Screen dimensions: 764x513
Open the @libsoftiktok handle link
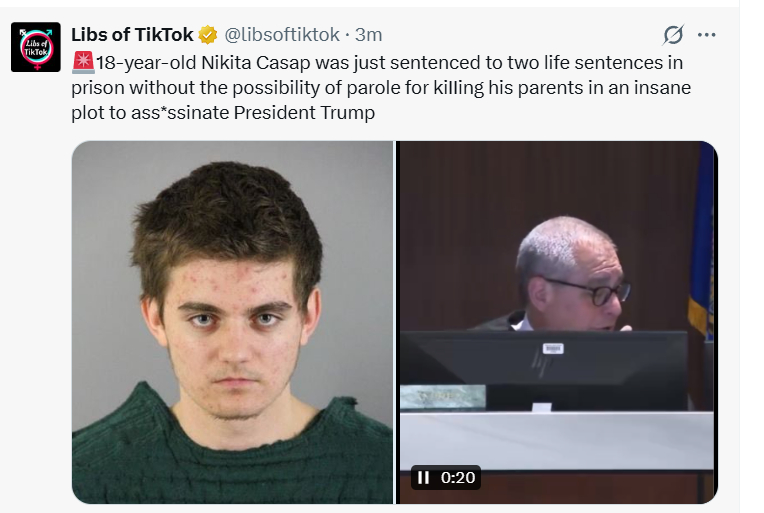pos(282,35)
